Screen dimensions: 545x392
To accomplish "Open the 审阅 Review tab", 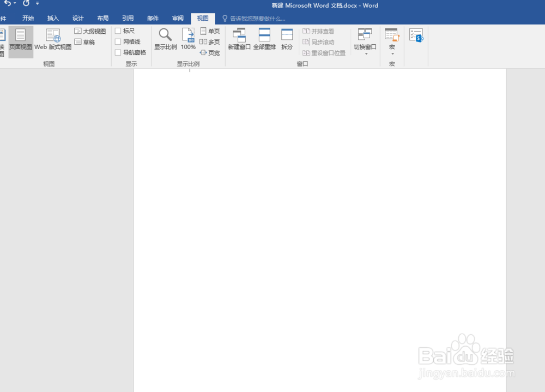I will pos(178,18).
